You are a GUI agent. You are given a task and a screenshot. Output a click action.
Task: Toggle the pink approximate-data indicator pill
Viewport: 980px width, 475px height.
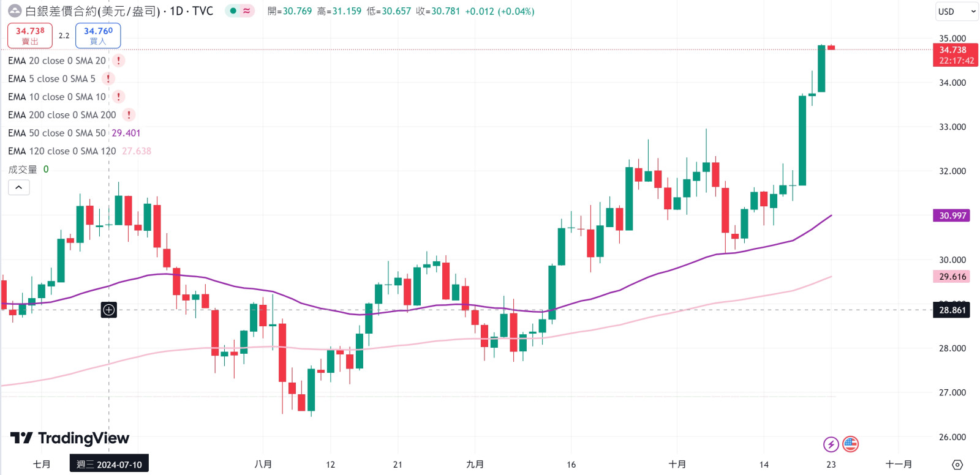247,11
